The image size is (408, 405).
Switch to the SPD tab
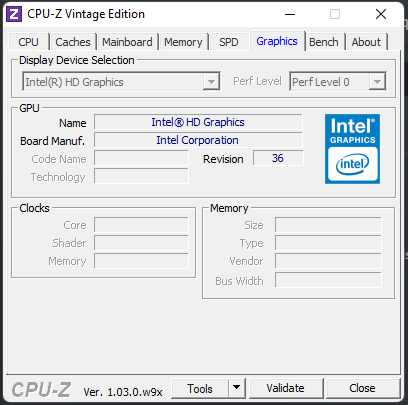coord(229,42)
